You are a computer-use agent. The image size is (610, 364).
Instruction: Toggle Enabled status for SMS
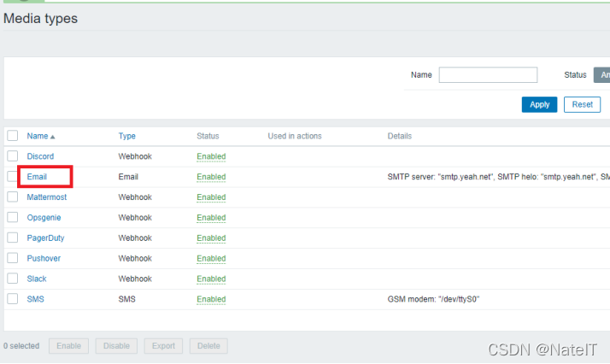[211, 299]
